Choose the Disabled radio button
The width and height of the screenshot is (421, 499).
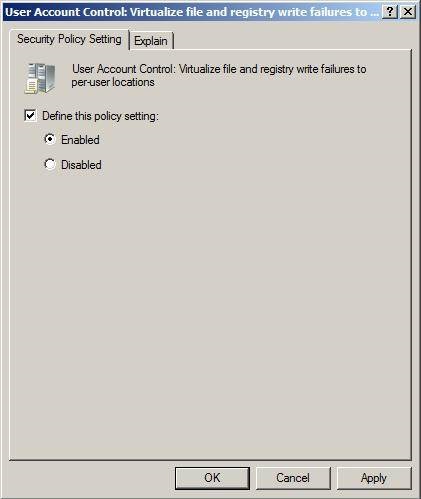[50, 164]
